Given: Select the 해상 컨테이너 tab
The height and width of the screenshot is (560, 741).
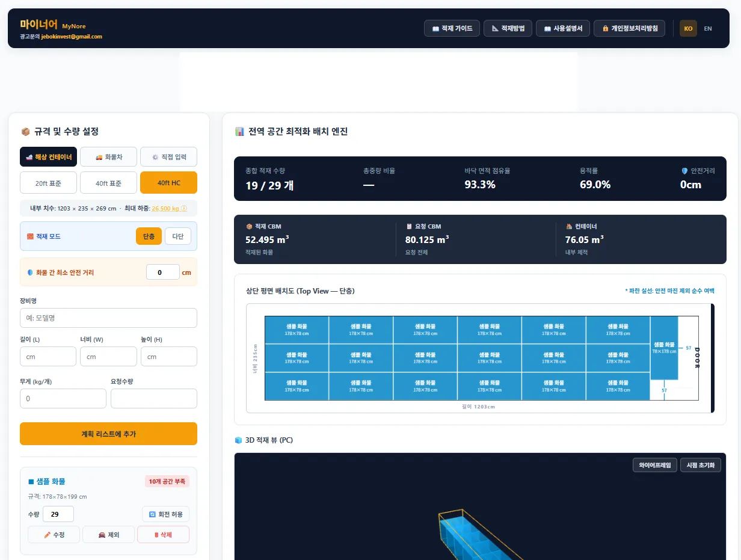Looking at the screenshot, I should pyautogui.click(x=48, y=157).
